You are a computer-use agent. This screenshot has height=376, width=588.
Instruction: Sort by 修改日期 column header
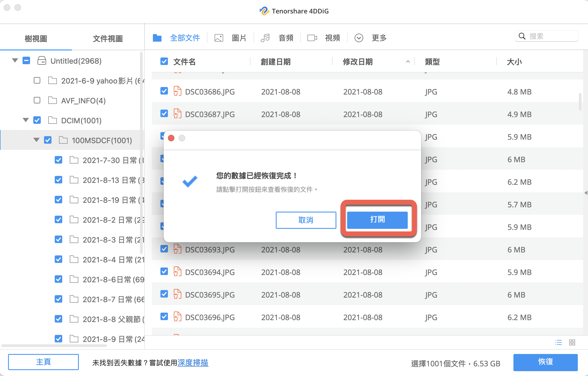[x=358, y=62]
